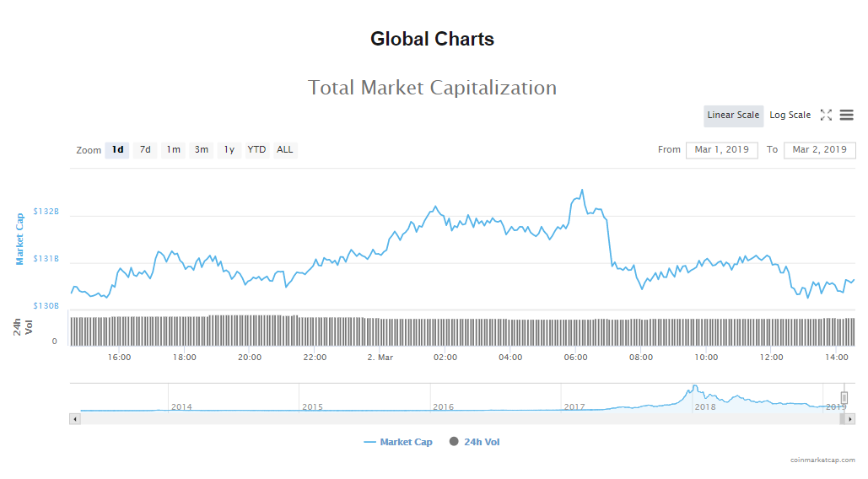The width and height of the screenshot is (868, 479).
Task: Toggle the Market Cap legend series
Action: coord(398,442)
